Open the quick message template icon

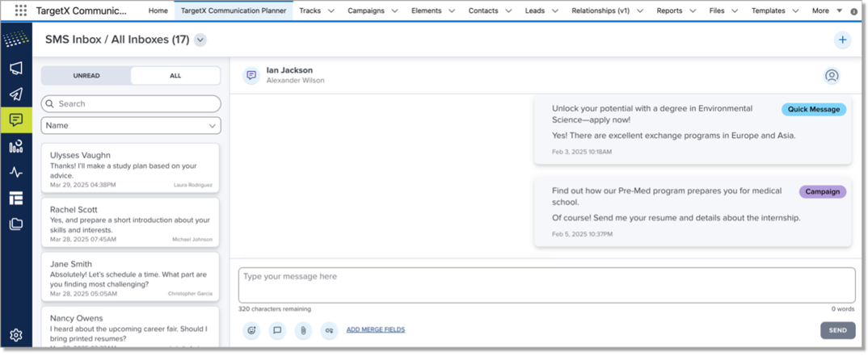[x=277, y=331]
